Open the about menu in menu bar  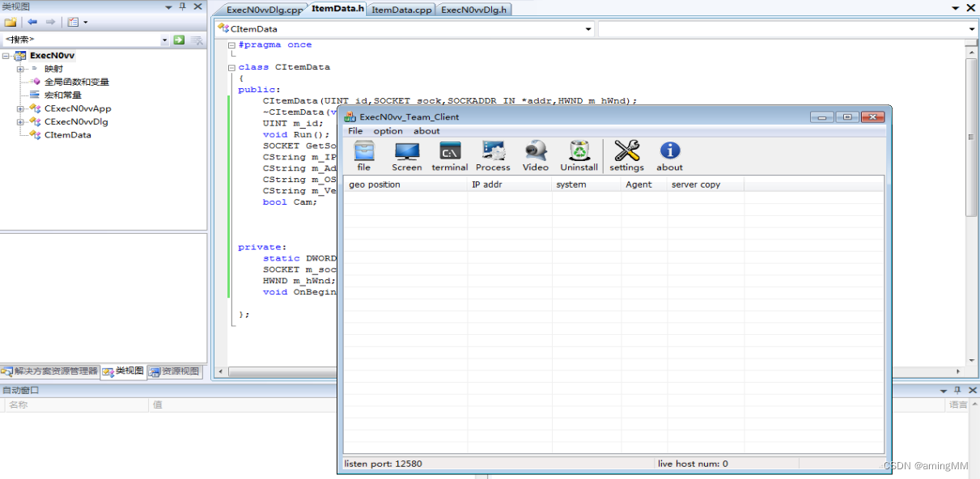pyautogui.click(x=426, y=131)
